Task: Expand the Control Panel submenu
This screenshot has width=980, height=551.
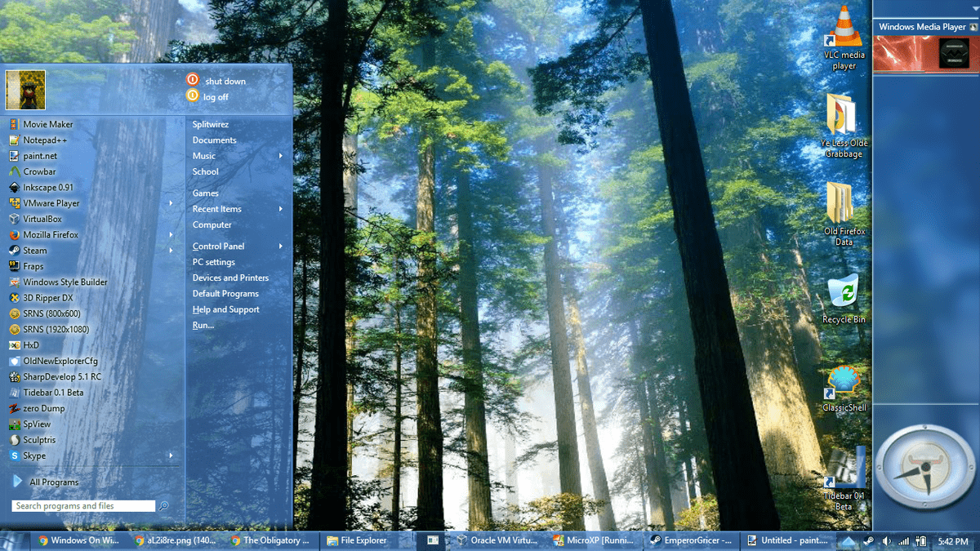Action: click(280, 247)
